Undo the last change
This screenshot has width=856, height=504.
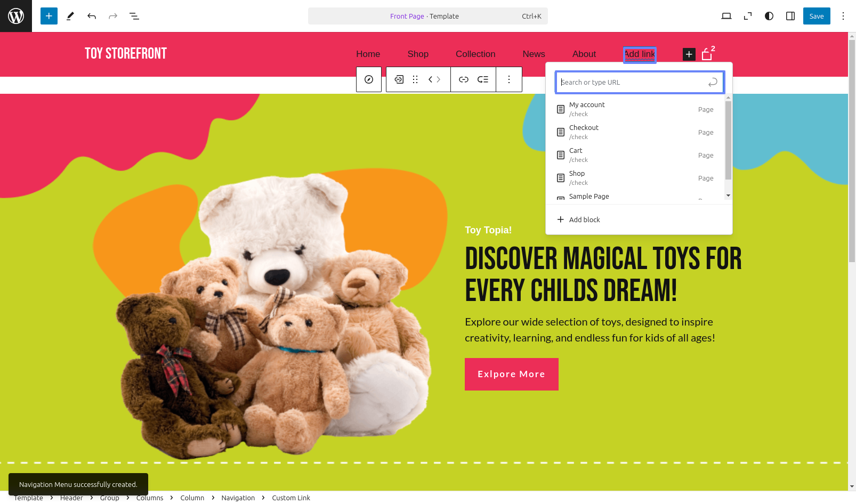tap(92, 16)
